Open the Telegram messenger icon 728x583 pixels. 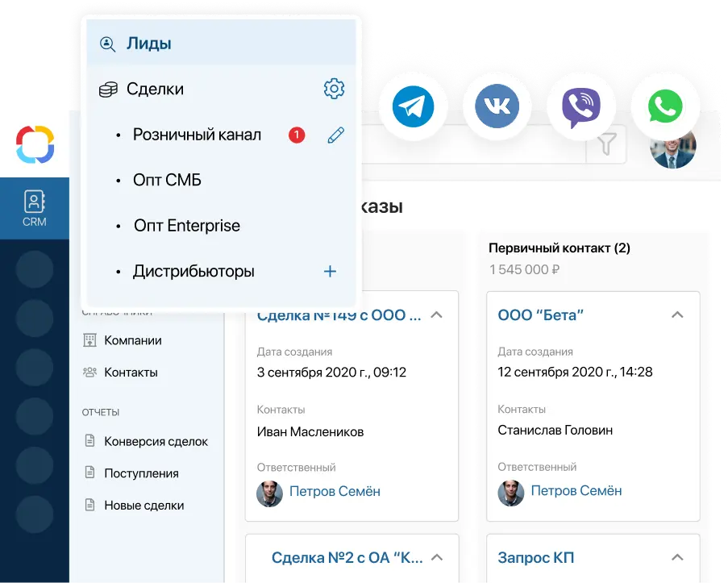click(413, 106)
